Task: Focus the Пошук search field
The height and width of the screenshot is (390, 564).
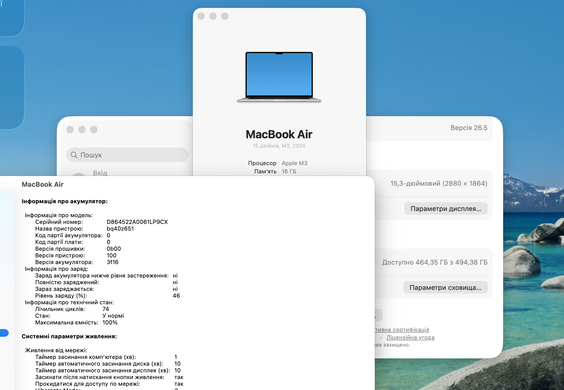Action: coord(127,155)
